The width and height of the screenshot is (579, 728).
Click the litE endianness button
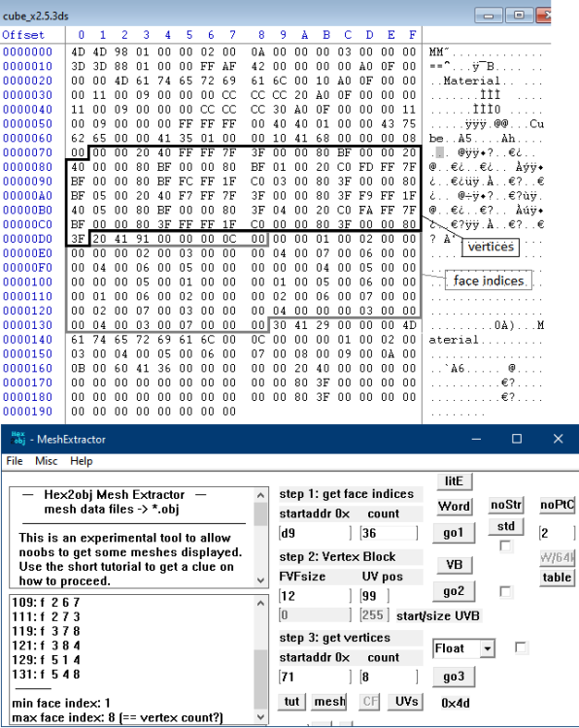tap(455, 481)
